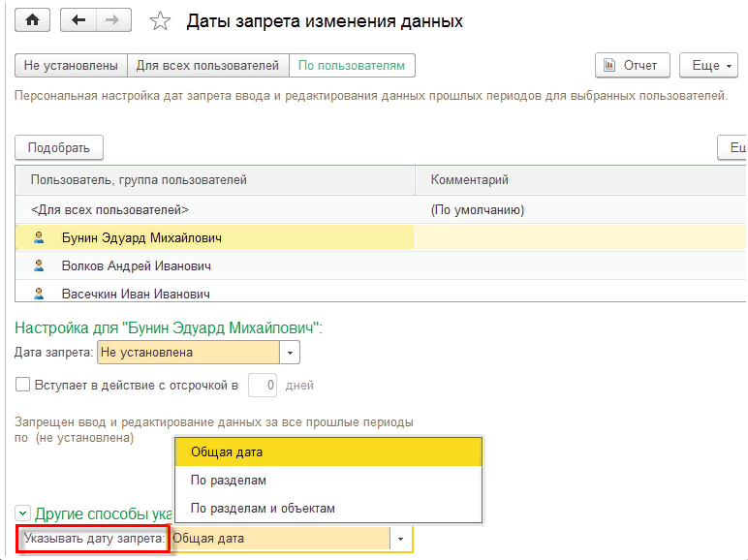Choose "По разделам и объектам" option
748x560 pixels.
click(x=263, y=508)
